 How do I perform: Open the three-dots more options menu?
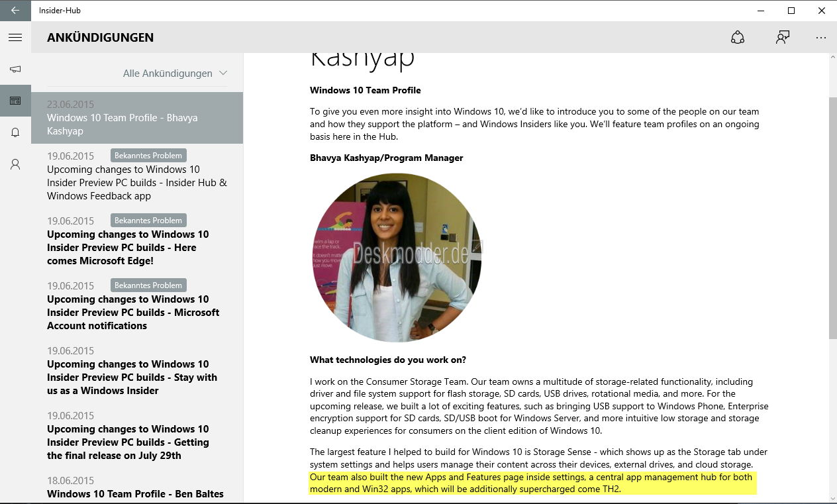(x=821, y=38)
